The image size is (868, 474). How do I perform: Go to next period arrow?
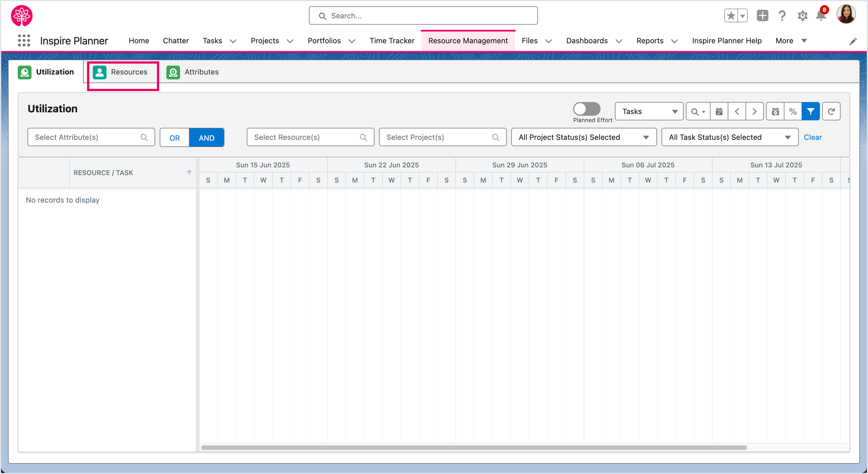coord(754,112)
